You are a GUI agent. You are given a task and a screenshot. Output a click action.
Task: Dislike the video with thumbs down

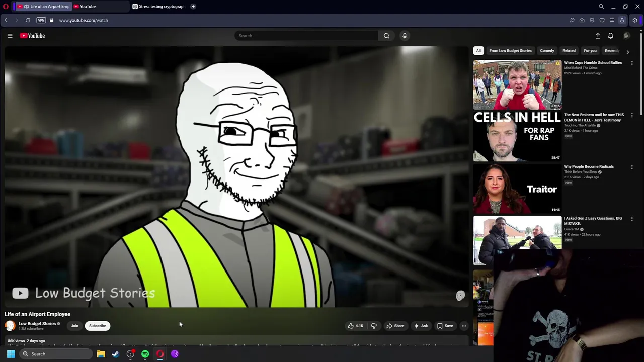click(x=374, y=326)
